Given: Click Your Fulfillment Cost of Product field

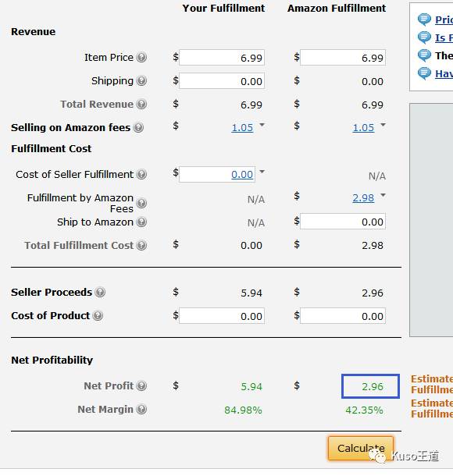Looking at the screenshot, I should 222,316.
